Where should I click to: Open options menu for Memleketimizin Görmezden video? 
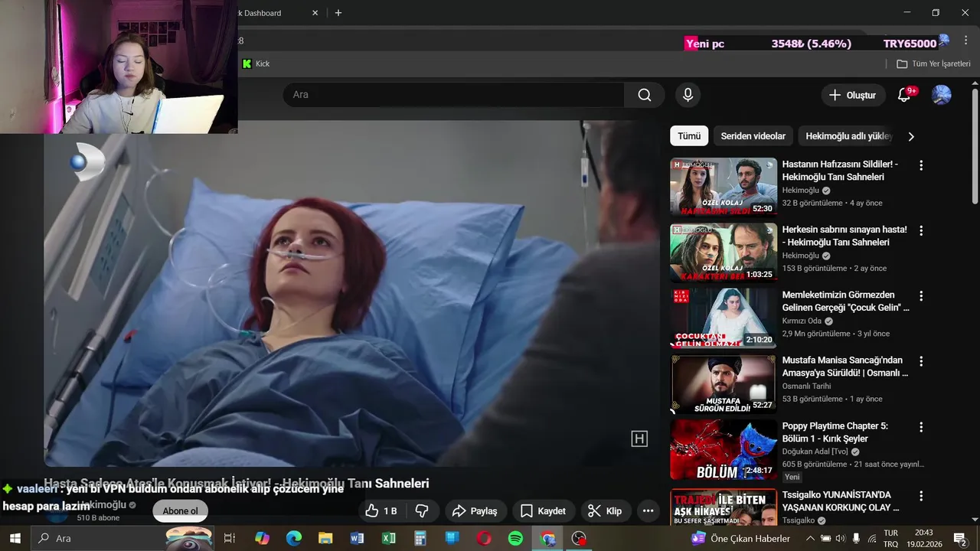click(x=921, y=295)
